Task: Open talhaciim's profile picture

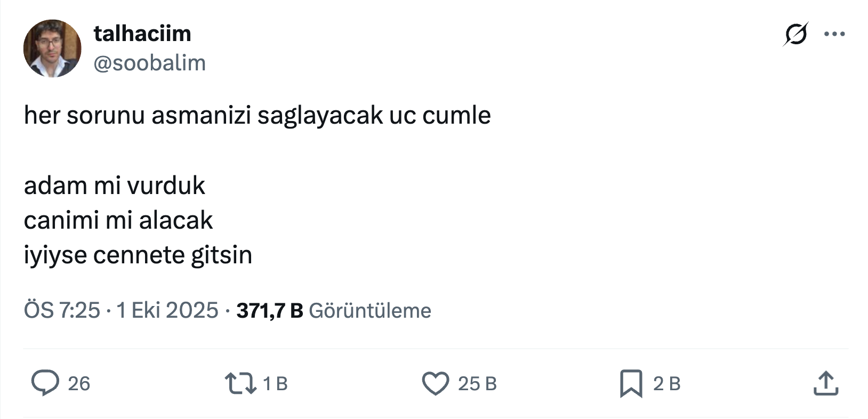Action: click(52, 49)
